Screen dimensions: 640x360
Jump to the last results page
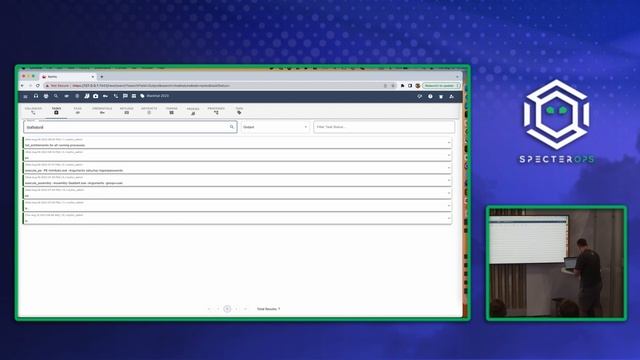(245, 309)
